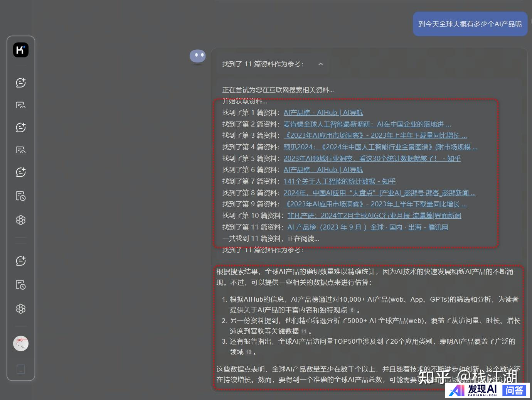
Task: Click the user message bubble '到今天全球大概有多少个AI产品呢'
Action: click(470, 24)
